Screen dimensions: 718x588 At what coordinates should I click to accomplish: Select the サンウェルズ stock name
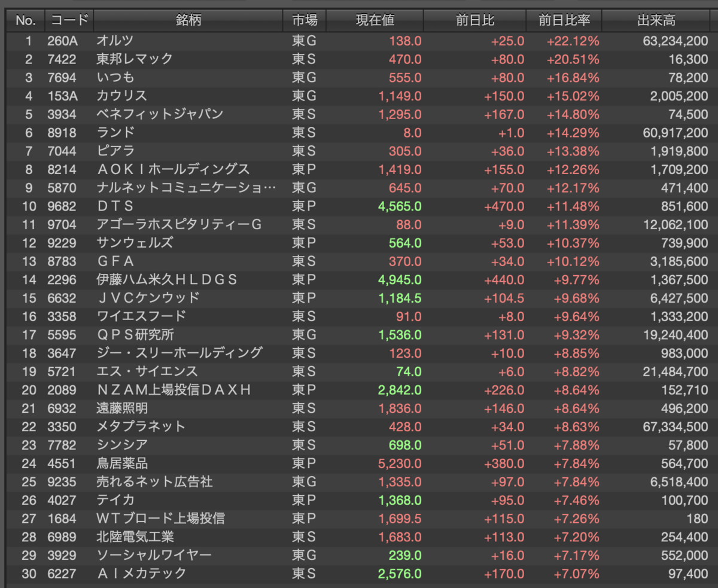point(135,243)
